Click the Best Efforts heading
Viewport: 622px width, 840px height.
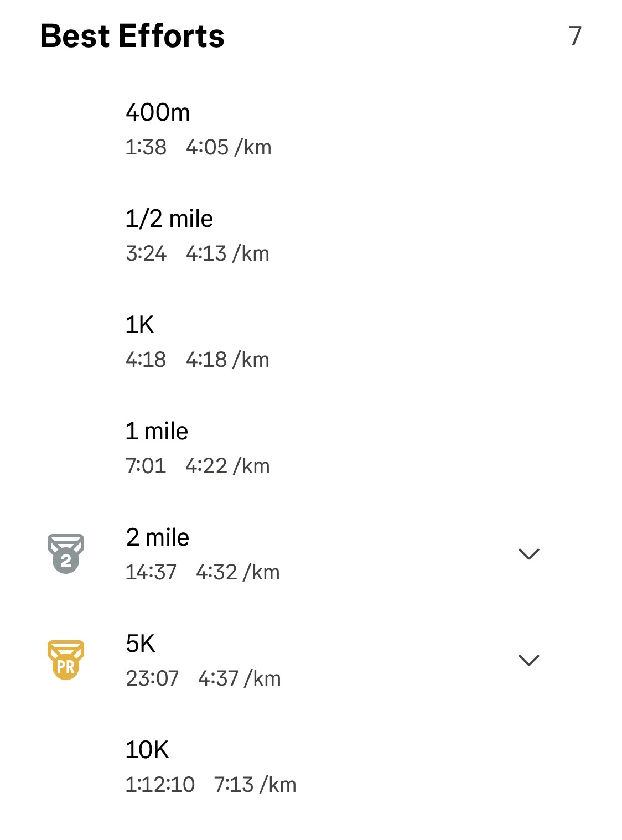click(132, 37)
